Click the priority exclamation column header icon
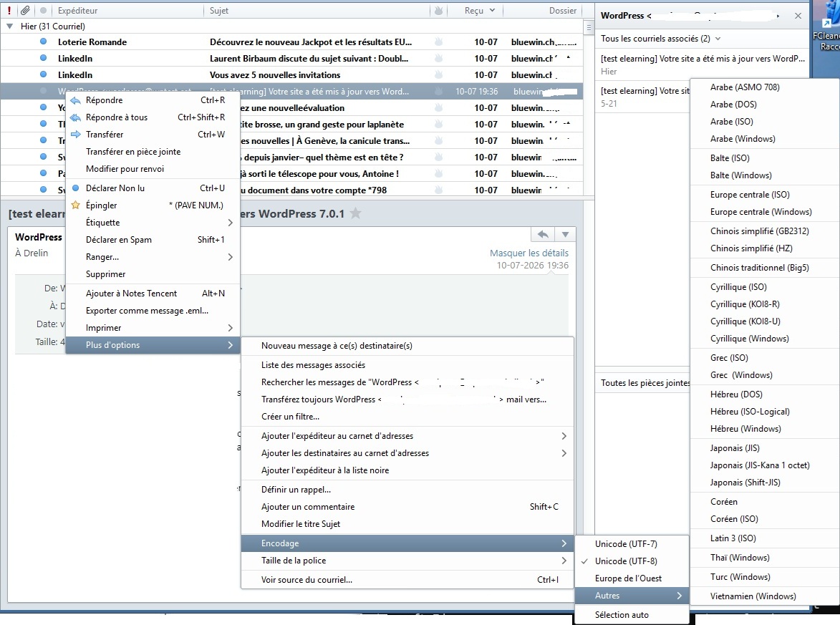 pos(9,10)
